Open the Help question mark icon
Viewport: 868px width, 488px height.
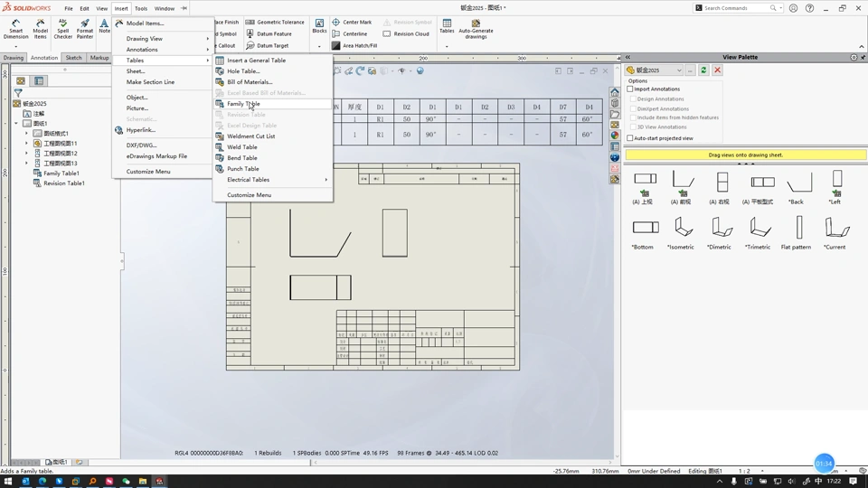pyautogui.click(x=810, y=8)
